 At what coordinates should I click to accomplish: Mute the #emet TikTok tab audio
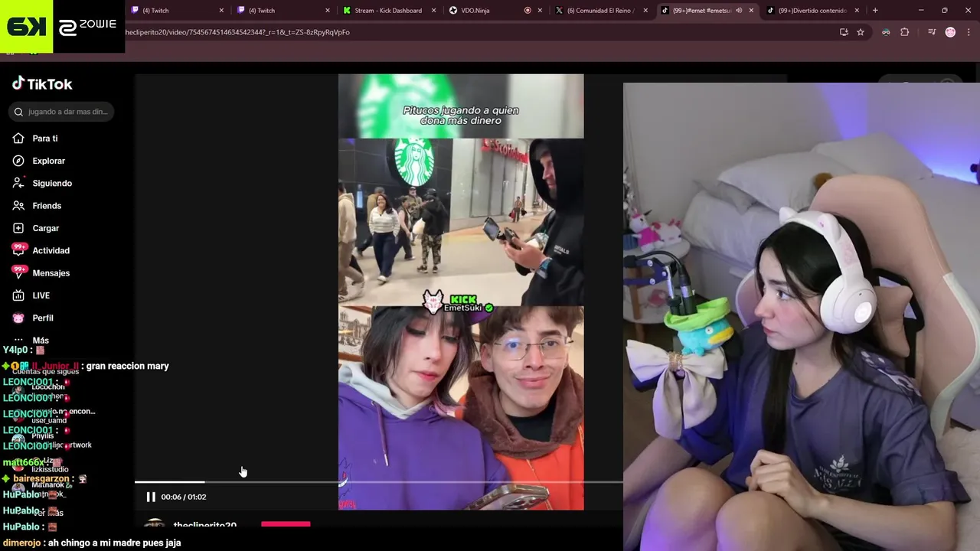tap(739, 11)
